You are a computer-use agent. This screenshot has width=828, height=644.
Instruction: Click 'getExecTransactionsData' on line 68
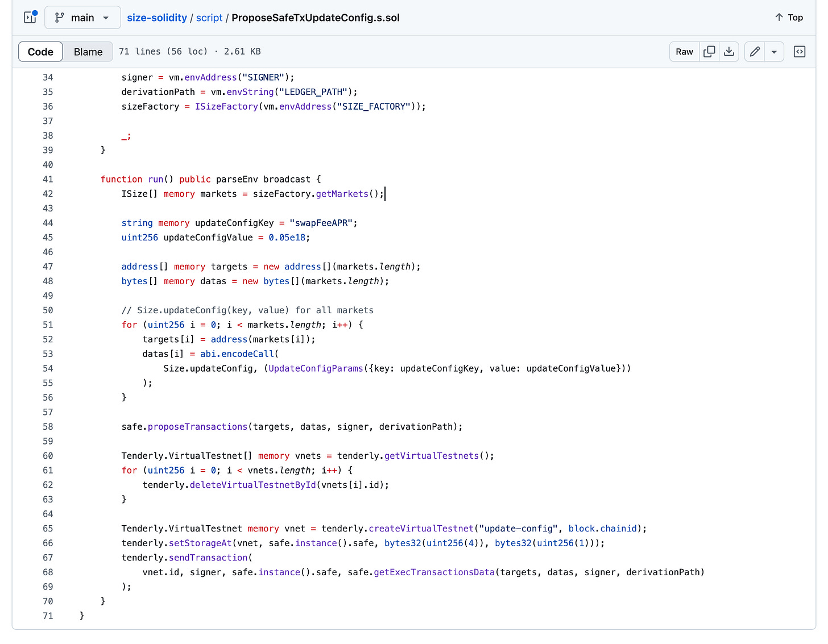click(x=434, y=572)
